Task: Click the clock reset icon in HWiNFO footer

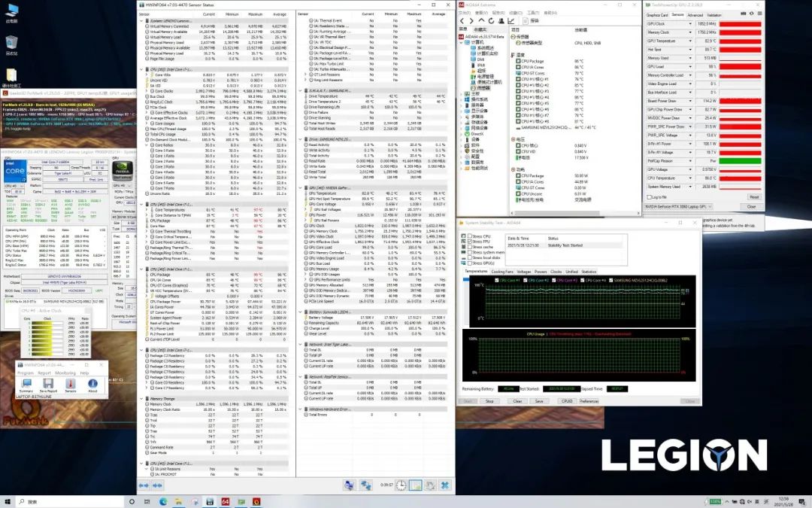Action: pos(402,485)
